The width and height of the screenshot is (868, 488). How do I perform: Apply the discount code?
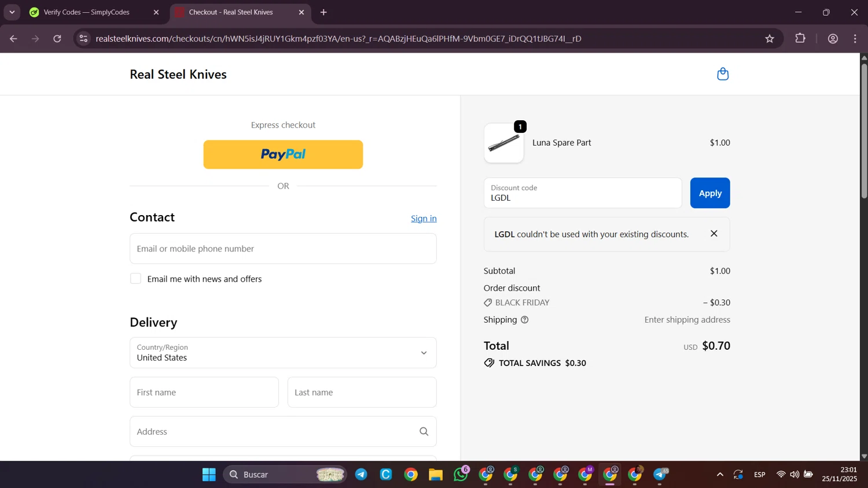[x=710, y=193]
